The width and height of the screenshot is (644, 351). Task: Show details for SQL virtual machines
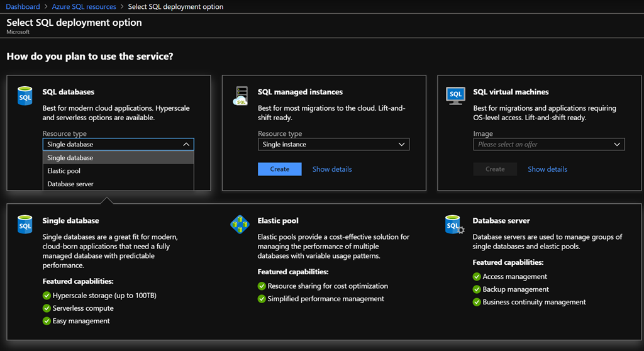[547, 169]
